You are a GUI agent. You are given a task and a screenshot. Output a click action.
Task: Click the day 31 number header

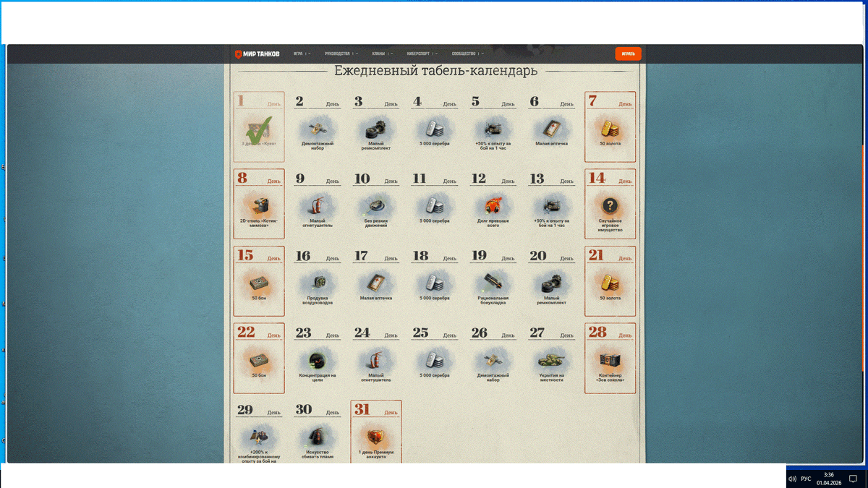point(362,410)
